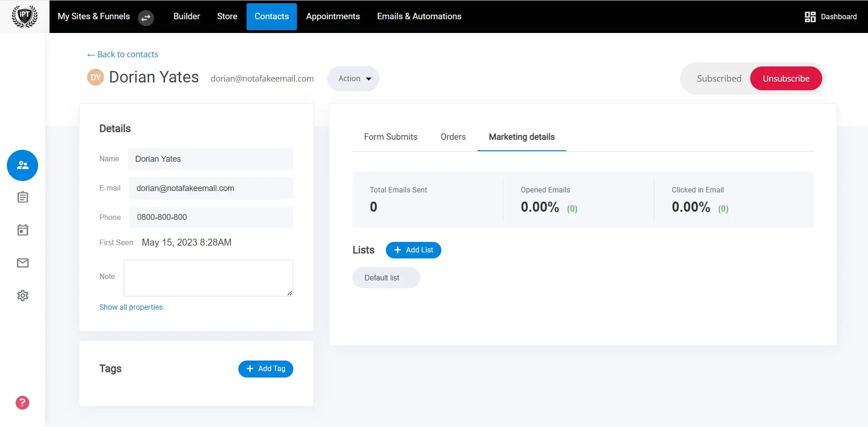
Task: Select the Marketing details tab
Action: [522, 137]
